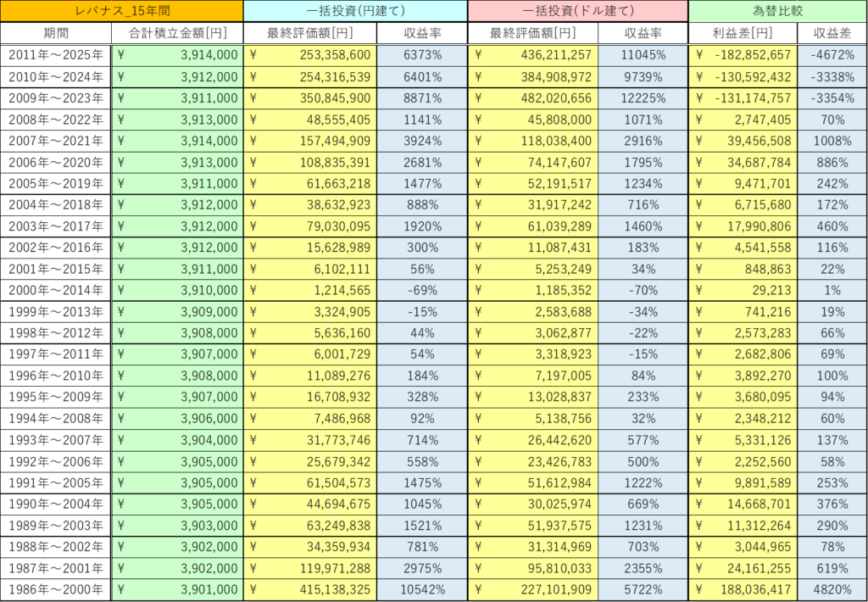Viewport: 868px width, 602px height.
Task: Click the 1986年～2000年 period cell
Action: coord(56,589)
